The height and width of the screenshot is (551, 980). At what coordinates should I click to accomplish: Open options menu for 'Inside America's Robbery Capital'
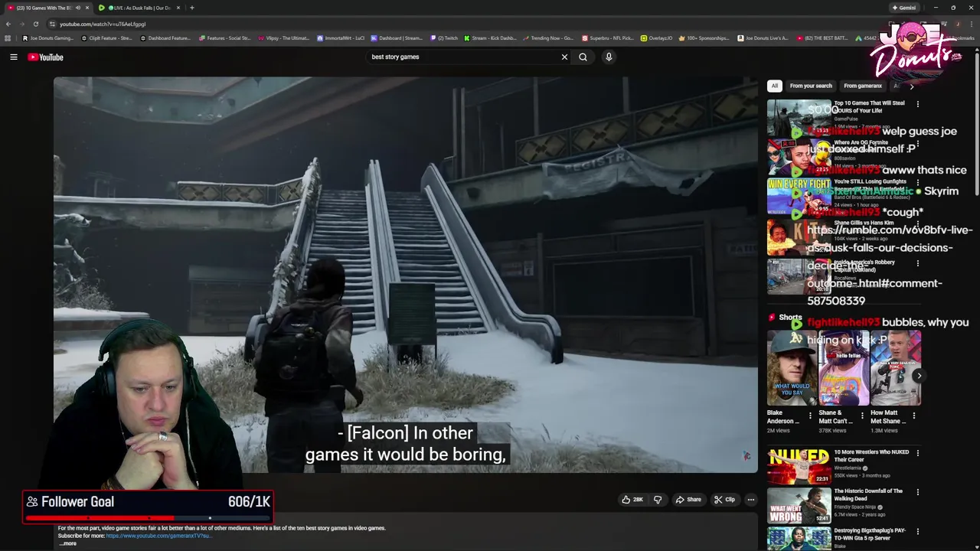pos(918,263)
